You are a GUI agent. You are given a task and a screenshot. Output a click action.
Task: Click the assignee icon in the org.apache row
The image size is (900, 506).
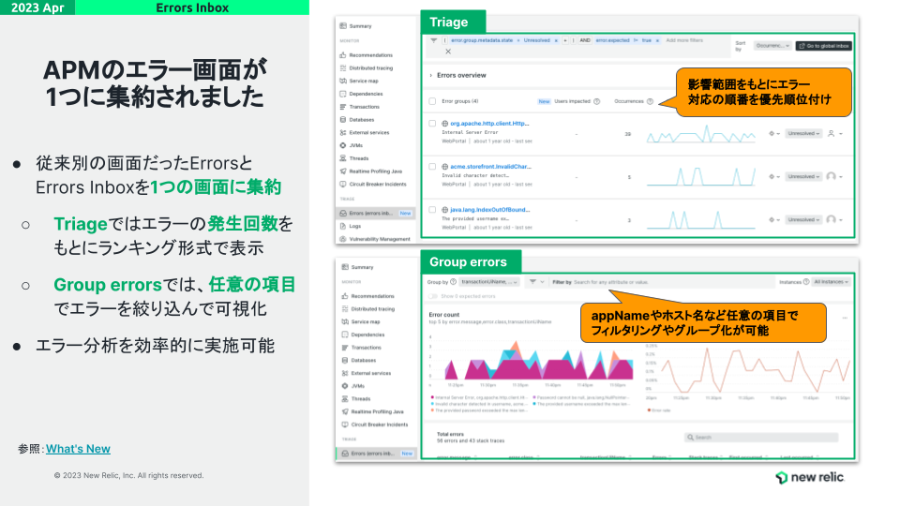click(831, 133)
